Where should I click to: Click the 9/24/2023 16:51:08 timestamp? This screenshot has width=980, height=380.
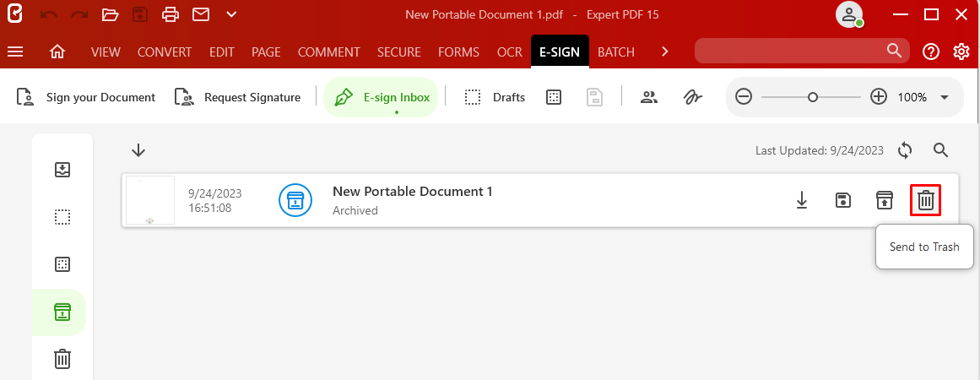pos(215,201)
